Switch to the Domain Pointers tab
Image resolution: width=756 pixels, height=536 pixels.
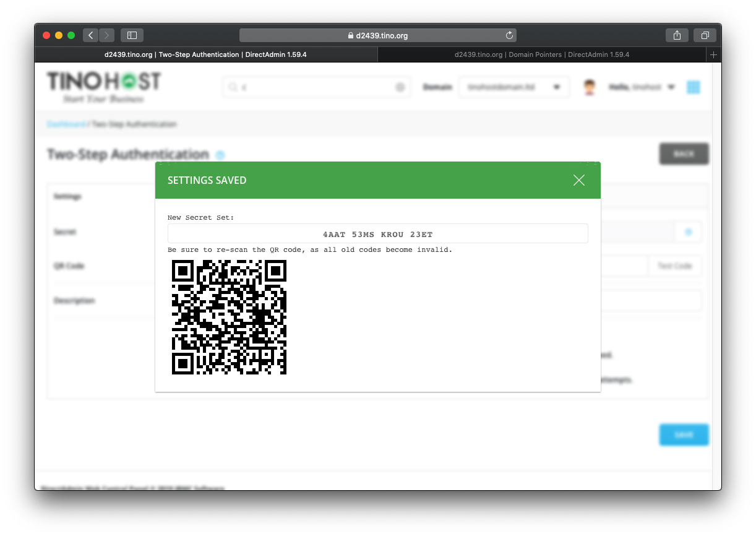click(542, 54)
